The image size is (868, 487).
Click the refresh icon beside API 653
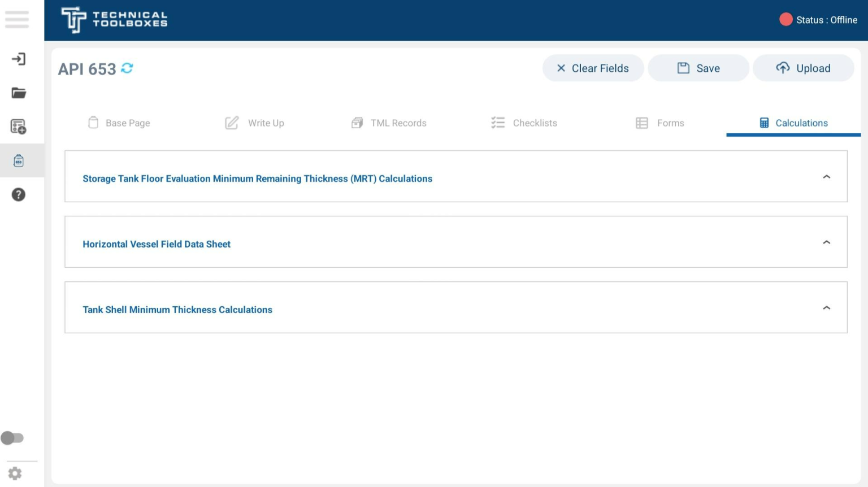(127, 68)
